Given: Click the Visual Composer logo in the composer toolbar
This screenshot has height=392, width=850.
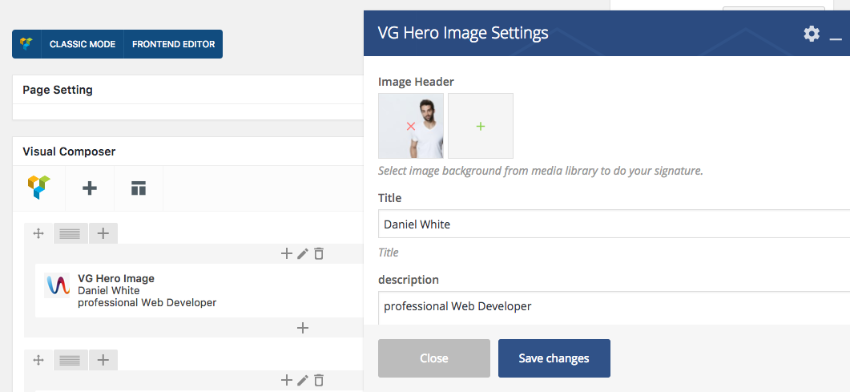Looking at the screenshot, I should [x=38, y=188].
